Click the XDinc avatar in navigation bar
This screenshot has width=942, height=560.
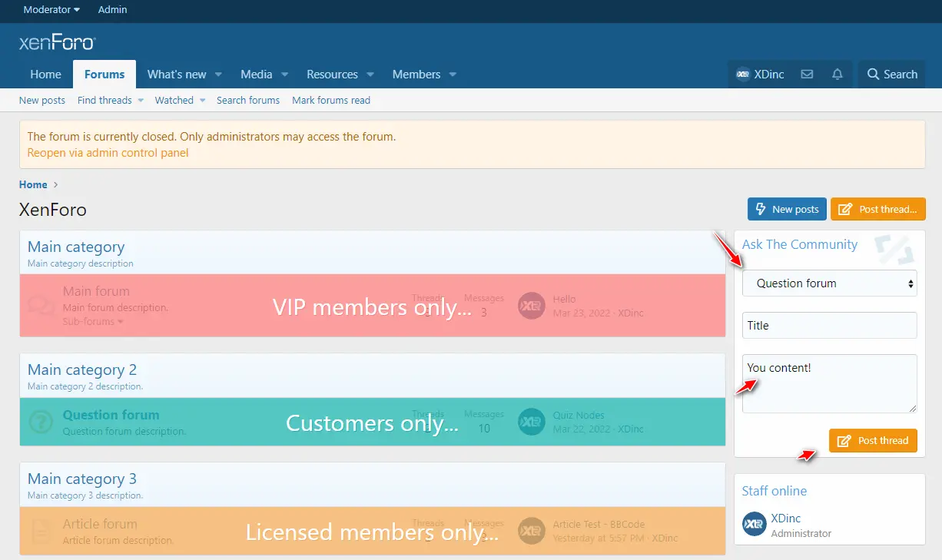[x=743, y=75]
